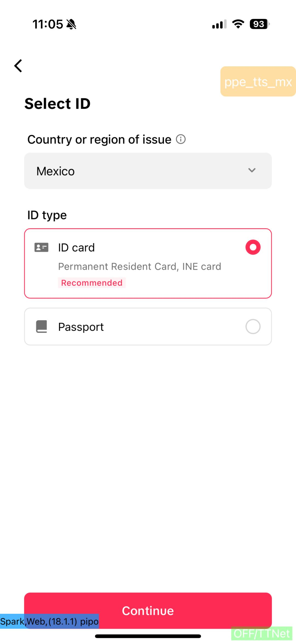Select the Passport radio button
The image size is (296, 644).
click(x=253, y=326)
